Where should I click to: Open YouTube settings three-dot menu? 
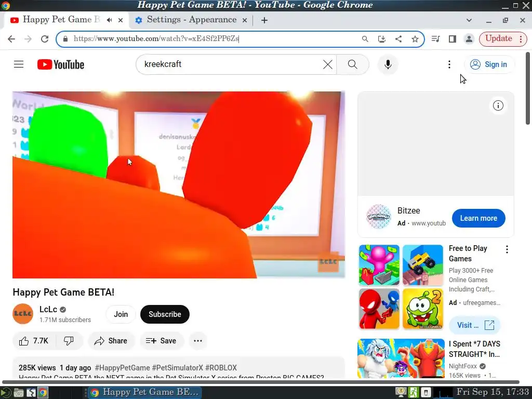click(449, 64)
